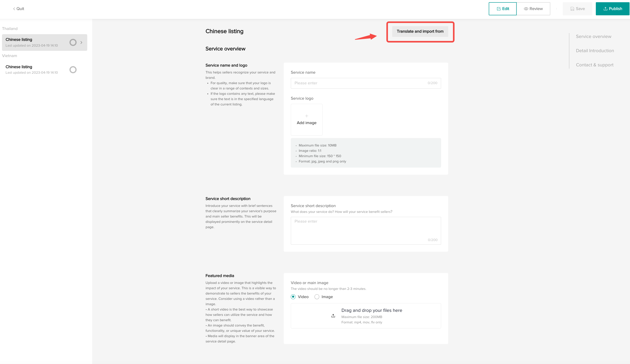Click the Featured media heading

pos(220,275)
